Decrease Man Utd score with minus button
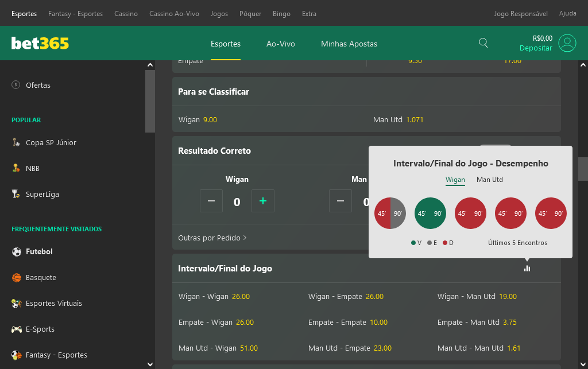The image size is (588, 369). click(x=341, y=201)
